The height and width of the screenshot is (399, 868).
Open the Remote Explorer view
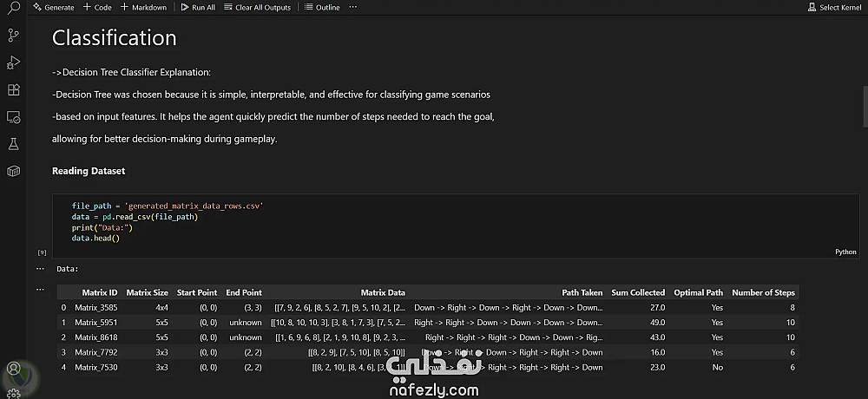coord(13,117)
